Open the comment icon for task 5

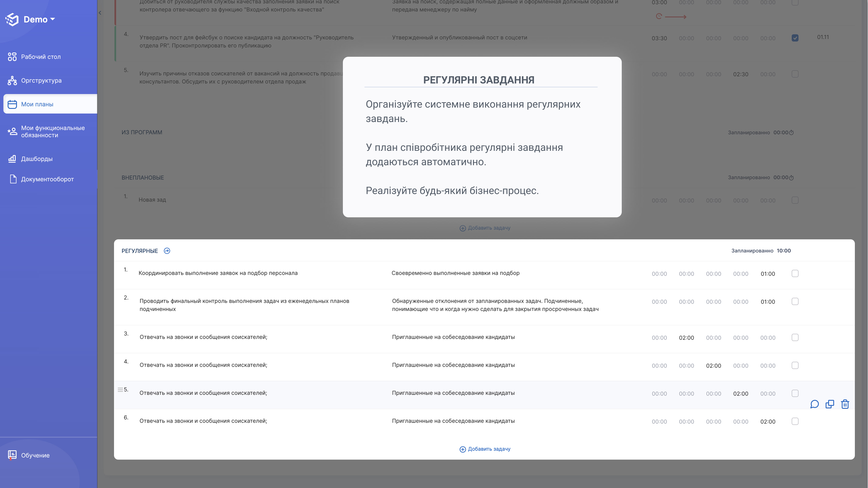point(814,404)
